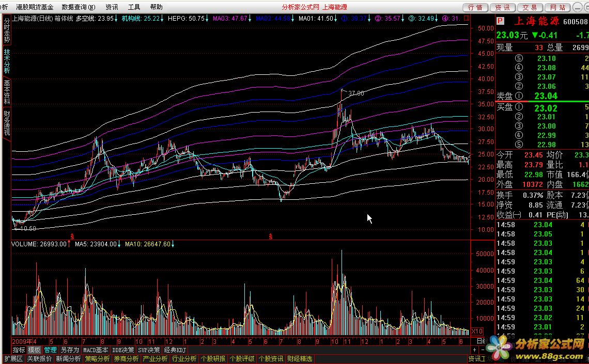Select the 模板 tab below chart
The height and width of the screenshot is (364, 589).
coord(34,350)
